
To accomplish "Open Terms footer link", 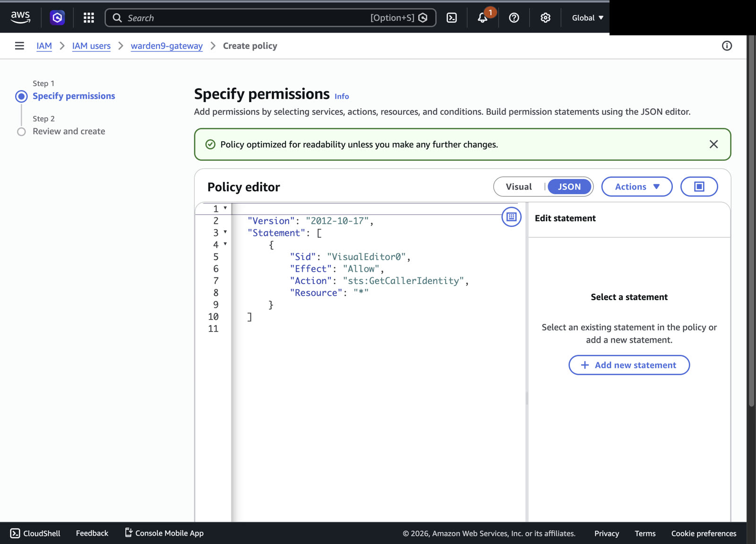I will point(645,534).
